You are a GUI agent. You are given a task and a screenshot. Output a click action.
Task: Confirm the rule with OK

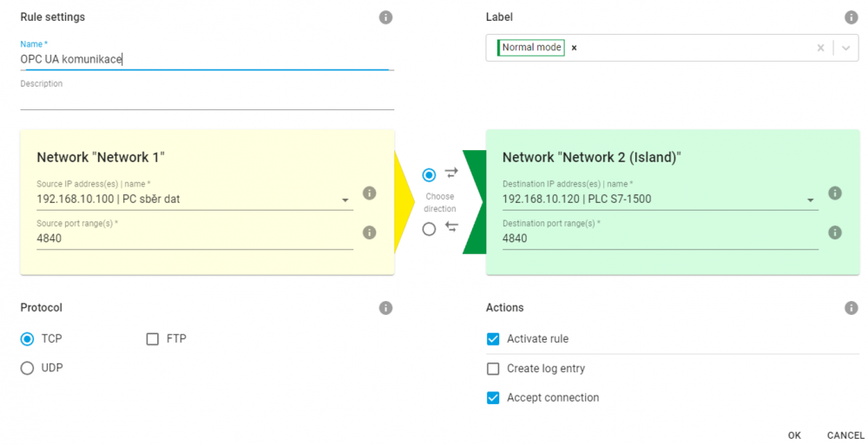coord(794,435)
